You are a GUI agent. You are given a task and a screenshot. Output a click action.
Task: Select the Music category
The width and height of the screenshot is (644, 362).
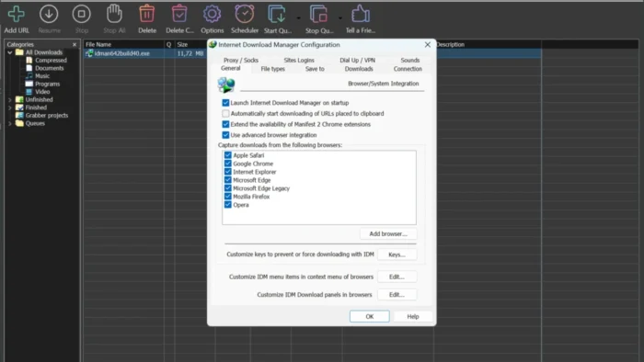click(x=42, y=76)
